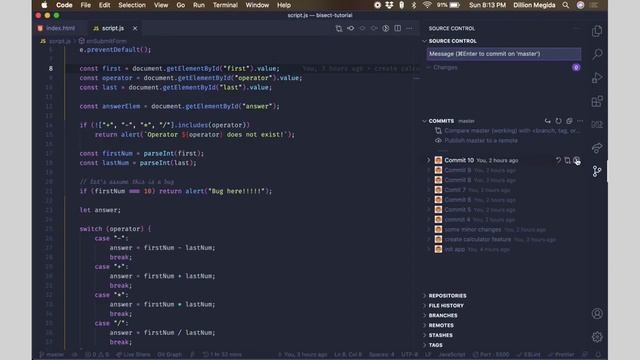Open the Selection menu
The width and height of the screenshot is (640, 360).
[x=132, y=5]
